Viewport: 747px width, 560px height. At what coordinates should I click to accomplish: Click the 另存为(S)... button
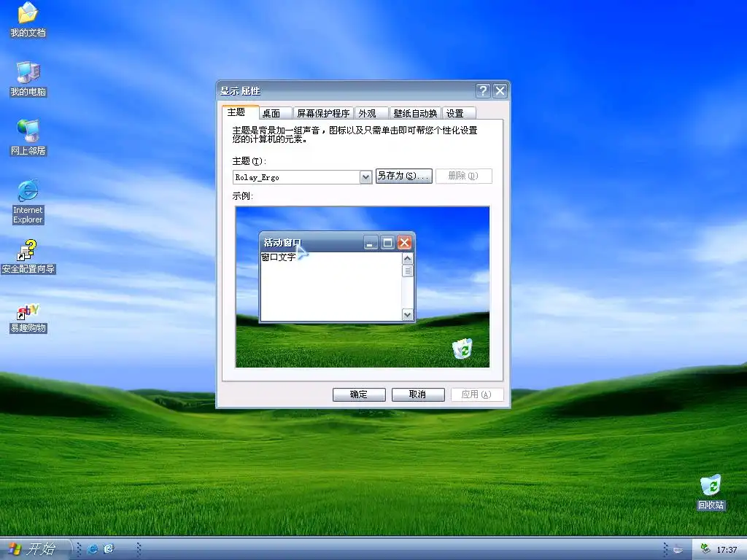coord(403,176)
